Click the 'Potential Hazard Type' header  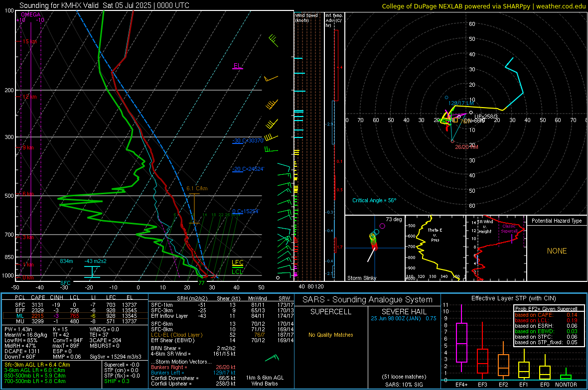coord(557,221)
